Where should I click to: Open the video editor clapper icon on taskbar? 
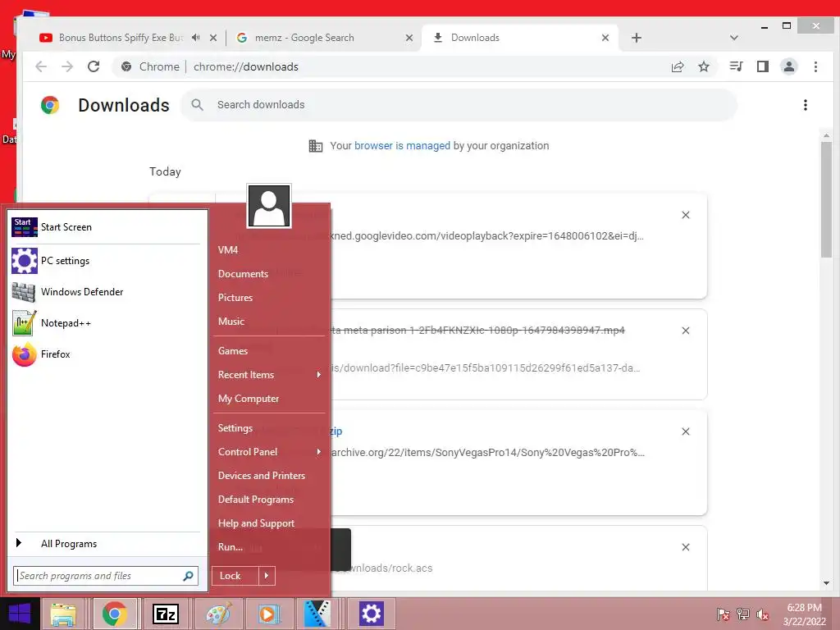point(318,614)
